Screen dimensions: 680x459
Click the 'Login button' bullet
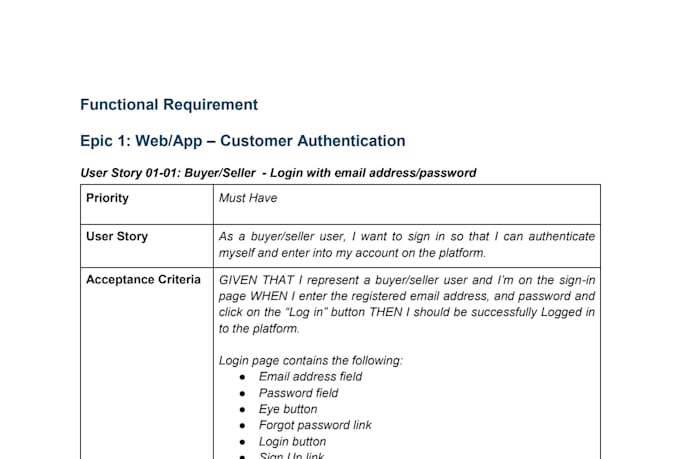(292, 442)
